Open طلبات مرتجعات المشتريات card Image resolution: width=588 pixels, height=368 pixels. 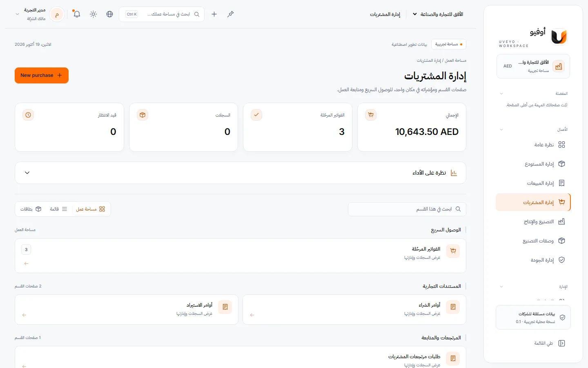[241, 357]
